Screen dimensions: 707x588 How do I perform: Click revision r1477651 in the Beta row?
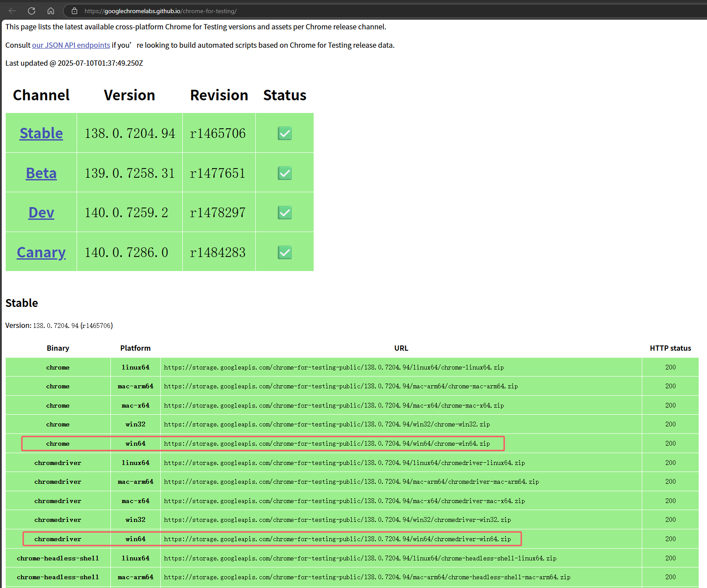tap(218, 173)
